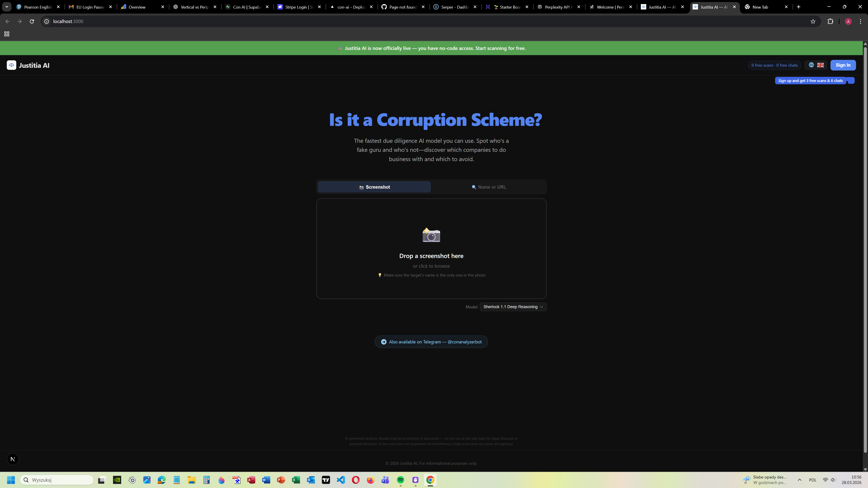Open the browser extensions puzzle icon

tap(830, 21)
